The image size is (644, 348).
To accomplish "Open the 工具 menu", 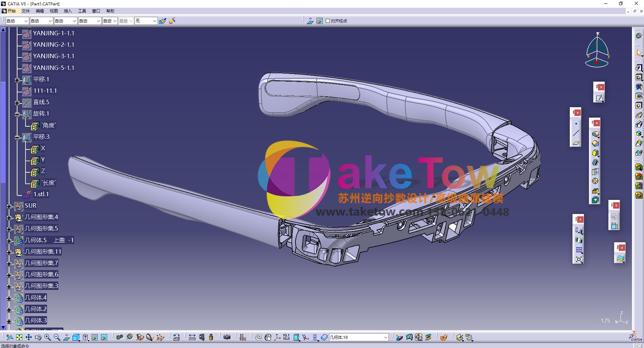I will click(82, 11).
